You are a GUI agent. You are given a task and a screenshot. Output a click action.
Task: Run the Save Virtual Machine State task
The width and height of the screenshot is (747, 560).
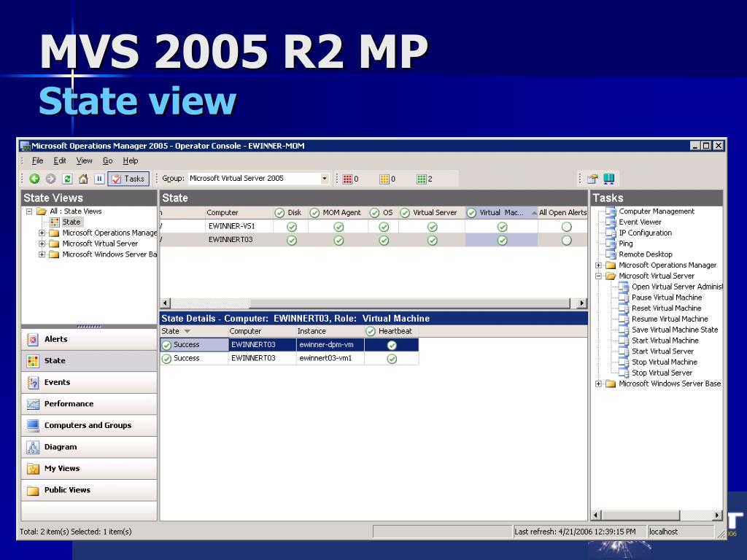(x=675, y=330)
